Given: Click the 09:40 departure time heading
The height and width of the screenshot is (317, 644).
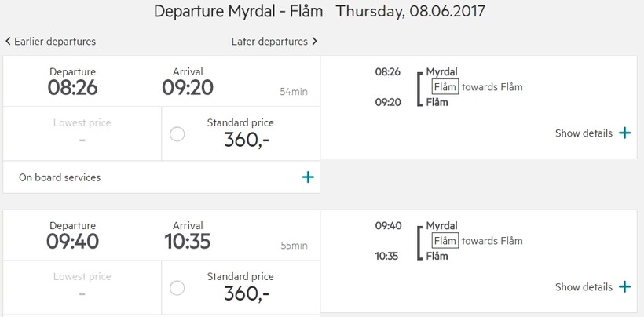Looking at the screenshot, I should [x=72, y=241].
